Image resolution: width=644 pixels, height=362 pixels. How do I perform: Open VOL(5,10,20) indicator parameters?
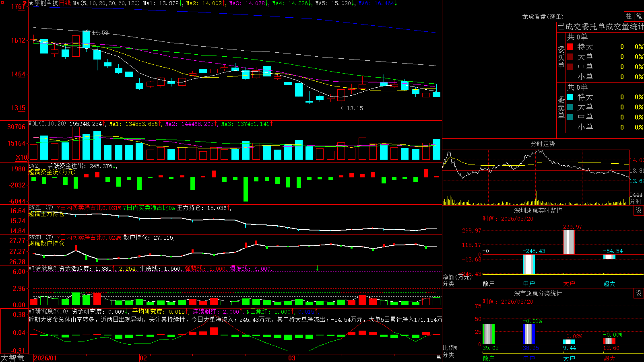47,124
